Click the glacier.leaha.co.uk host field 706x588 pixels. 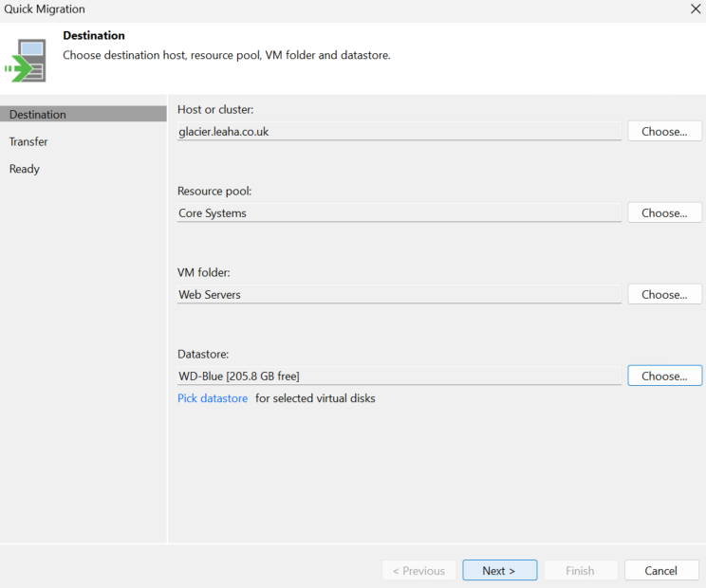[x=399, y=132]
